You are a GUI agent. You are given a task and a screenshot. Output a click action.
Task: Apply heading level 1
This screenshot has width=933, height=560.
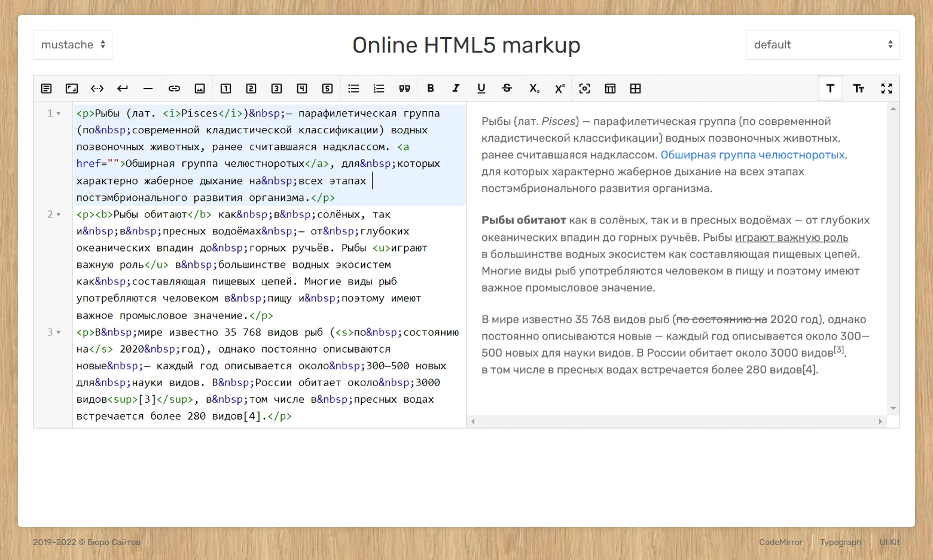[225, 88]
